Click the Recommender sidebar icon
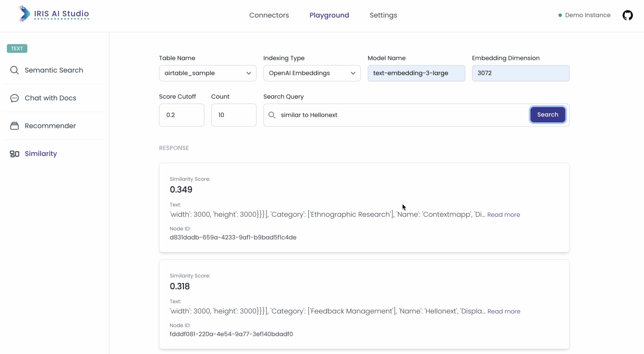This screenshot has height=354, width=644. (14, 126)
